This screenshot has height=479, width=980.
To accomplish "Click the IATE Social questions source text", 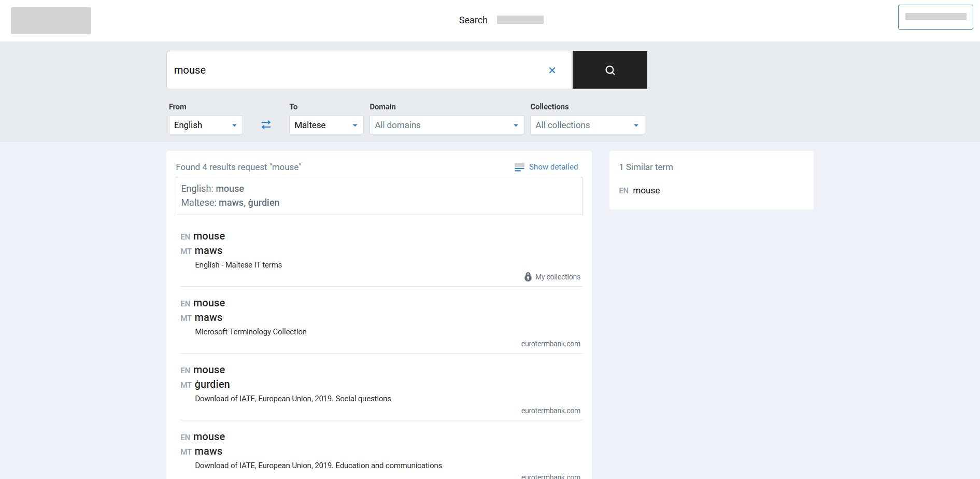I will pyautogui.click(x=293, y=399).
